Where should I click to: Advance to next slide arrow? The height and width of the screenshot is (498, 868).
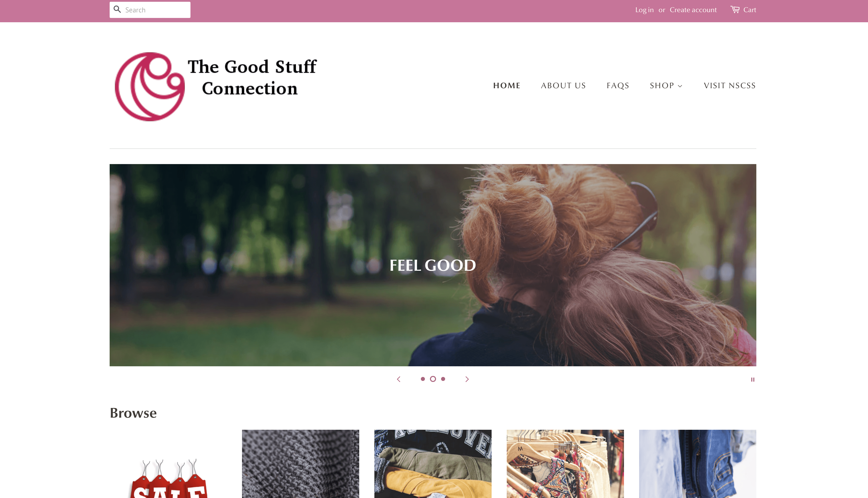tap(467, 379)
